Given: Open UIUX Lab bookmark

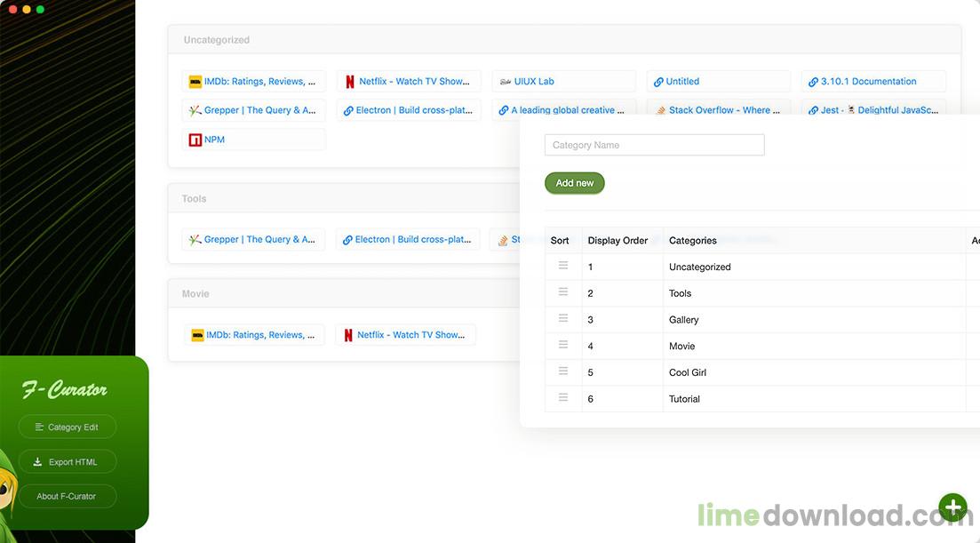Looking at the screenshot, I should click(x=564, y=81).
